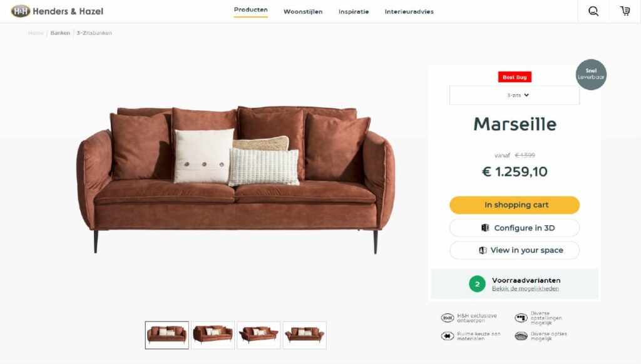Viewport: 641px width, 364px height.
Task: Select the fourth sofa thumbnail
Action: coord(305,335)
